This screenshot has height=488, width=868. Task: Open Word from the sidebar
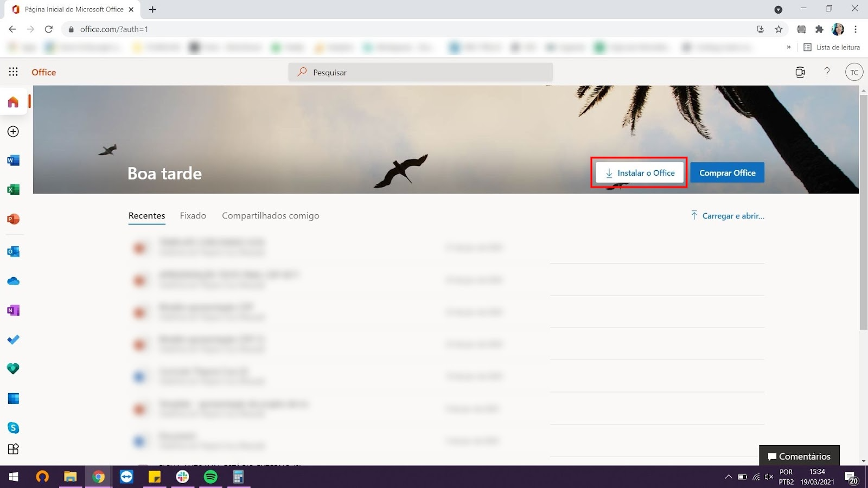point(14,160)
